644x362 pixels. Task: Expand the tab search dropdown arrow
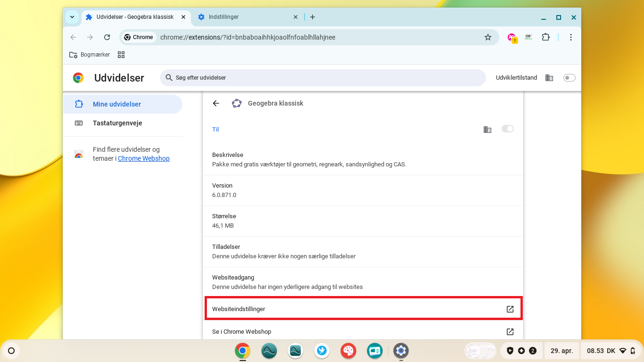(72, 17)
